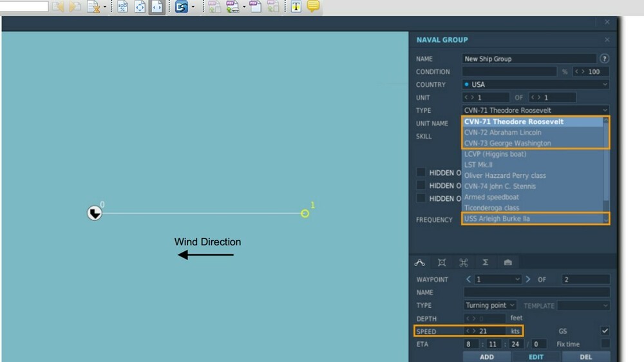
Task: Pick LCVP (Higgins boat) from list
Action: (533, 154)
